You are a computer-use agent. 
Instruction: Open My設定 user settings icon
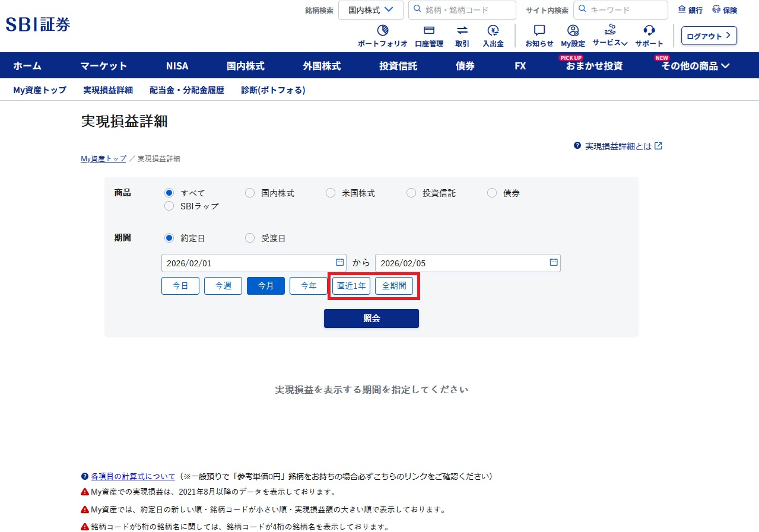tap(573, 31)
